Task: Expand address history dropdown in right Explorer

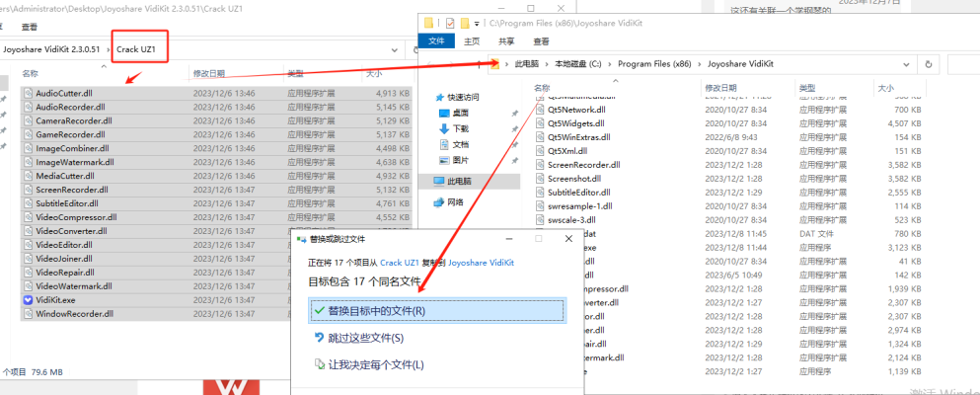Action: [x=906, y=64]
